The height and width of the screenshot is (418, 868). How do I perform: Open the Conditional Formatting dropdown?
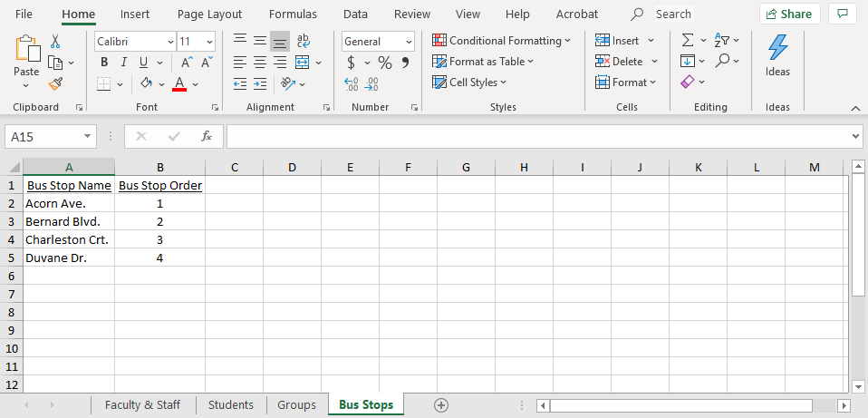(501, 41)
